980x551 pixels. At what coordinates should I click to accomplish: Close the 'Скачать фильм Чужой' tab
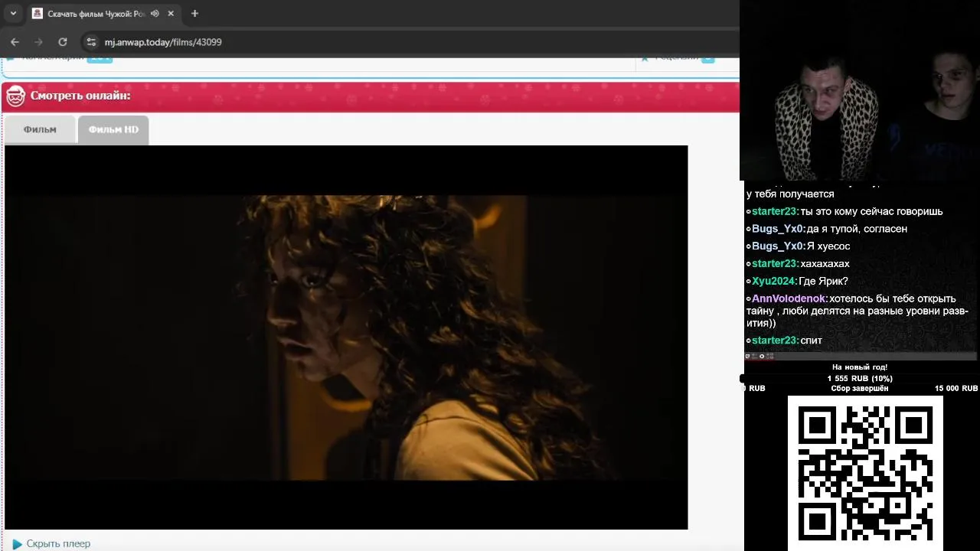click(x=171, y=14)
